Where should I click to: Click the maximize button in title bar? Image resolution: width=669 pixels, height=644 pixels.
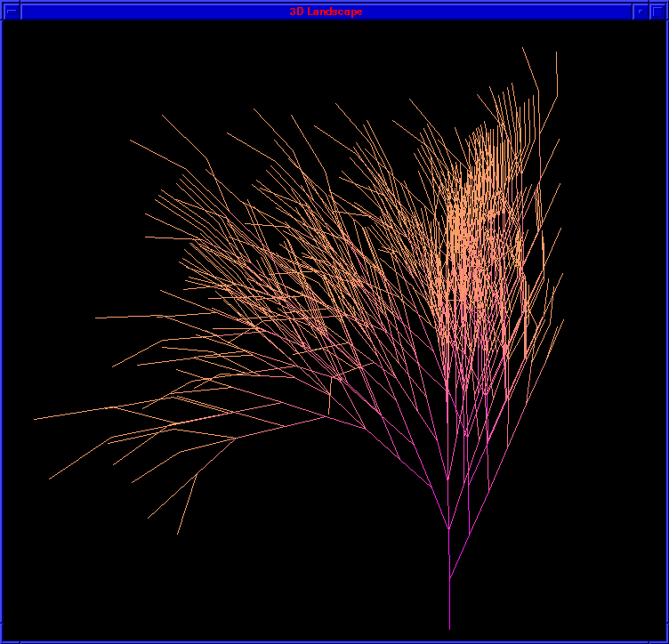pos(657,12)
